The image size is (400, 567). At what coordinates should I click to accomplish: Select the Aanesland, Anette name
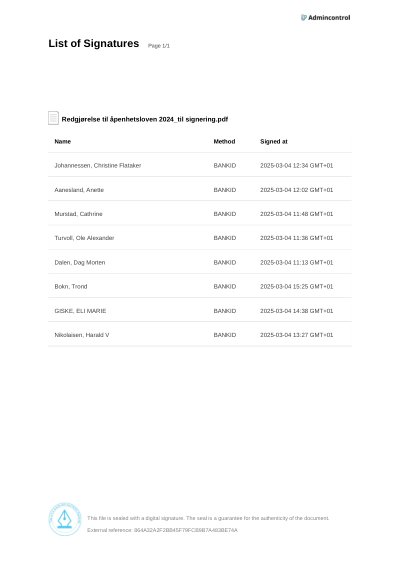point(79,190)
